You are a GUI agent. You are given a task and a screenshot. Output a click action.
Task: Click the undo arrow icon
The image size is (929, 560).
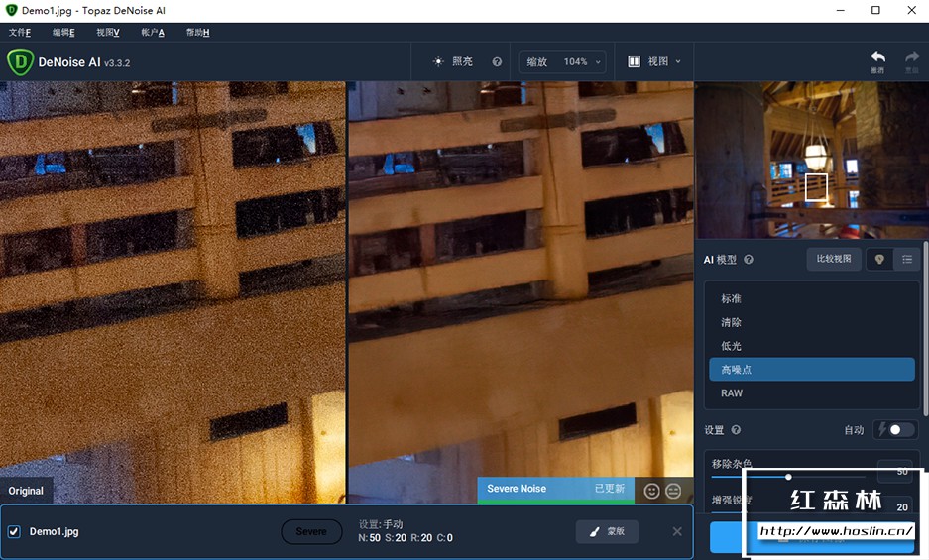click(x=877, y=57)
